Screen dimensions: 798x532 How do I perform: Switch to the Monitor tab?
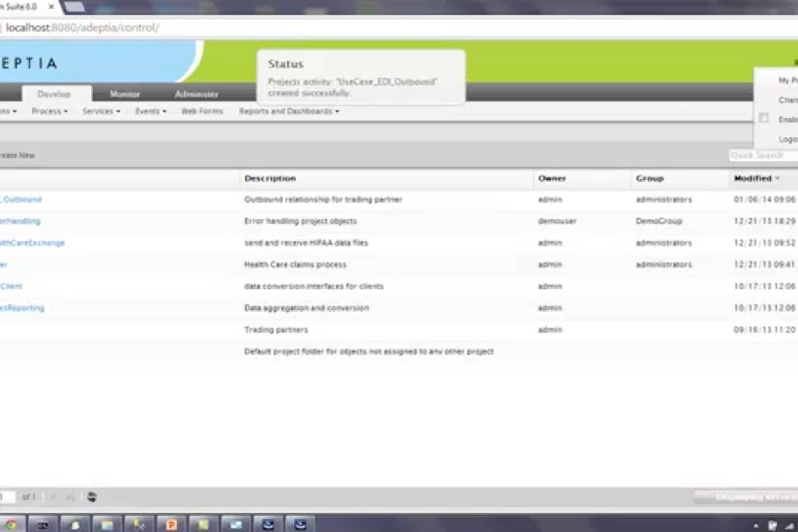click(x=125, y=94)
